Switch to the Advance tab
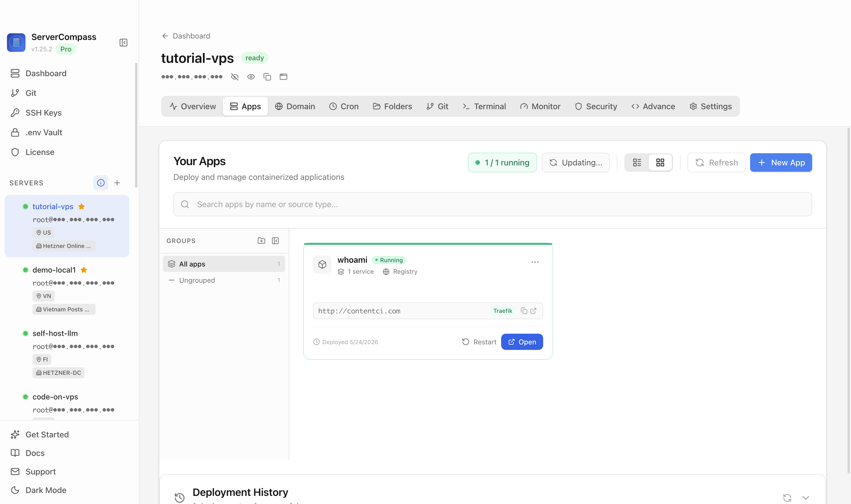 pyautogui.click(x=654, y=106)
